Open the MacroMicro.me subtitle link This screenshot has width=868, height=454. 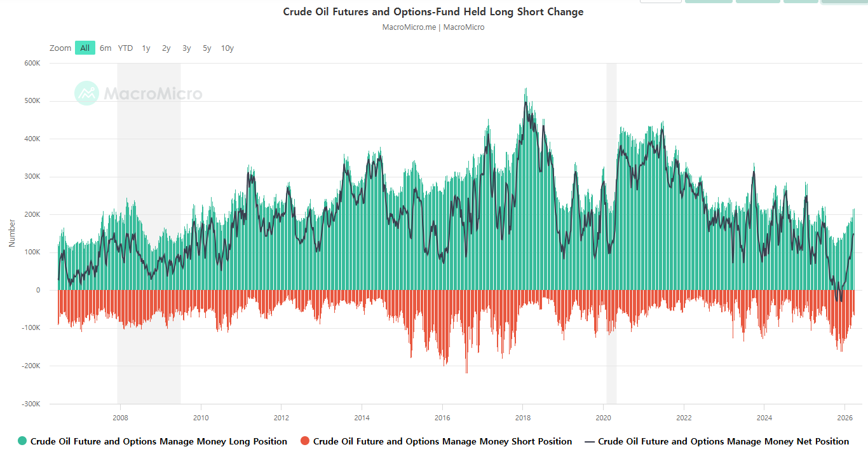coord(409,27)
